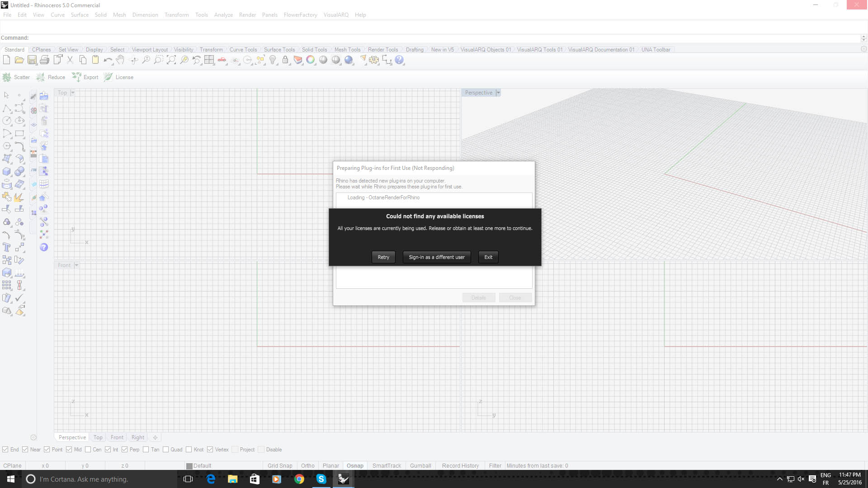Open the Options gear icon

coord(374,60)
